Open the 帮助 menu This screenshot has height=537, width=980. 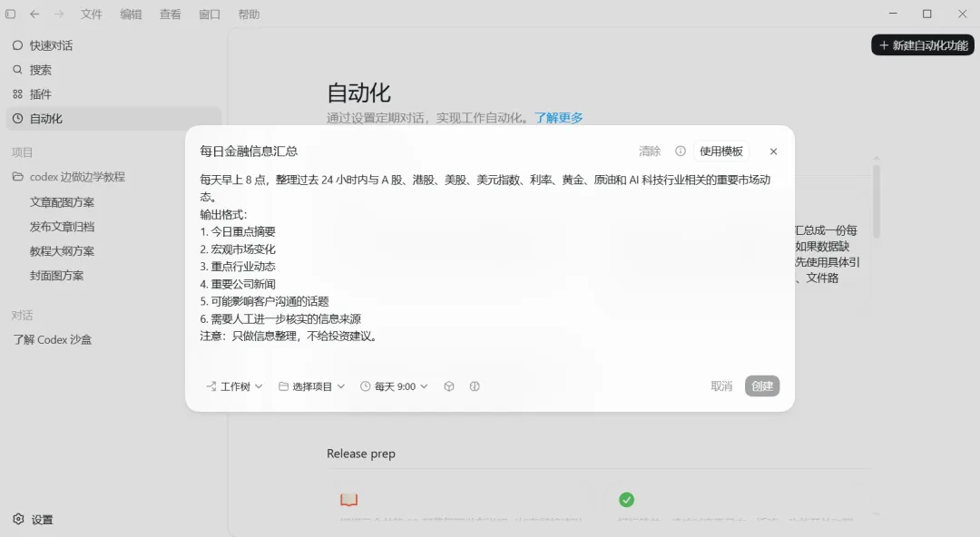[x=249, y=14]
